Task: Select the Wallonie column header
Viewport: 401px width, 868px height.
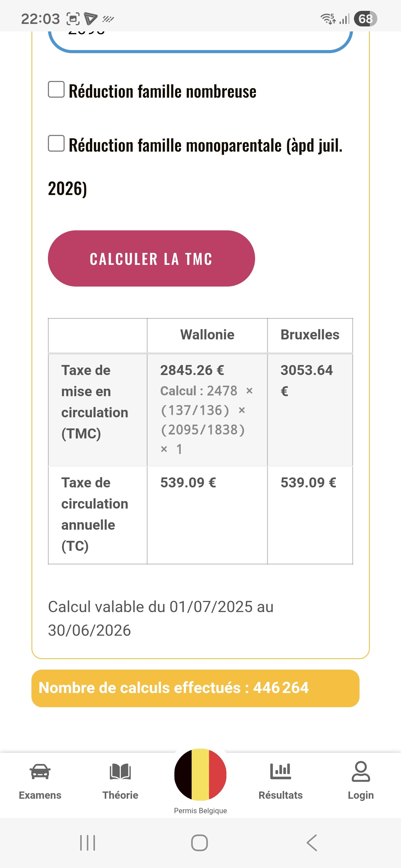Action: pyautogui.click(x=207, y=335)
